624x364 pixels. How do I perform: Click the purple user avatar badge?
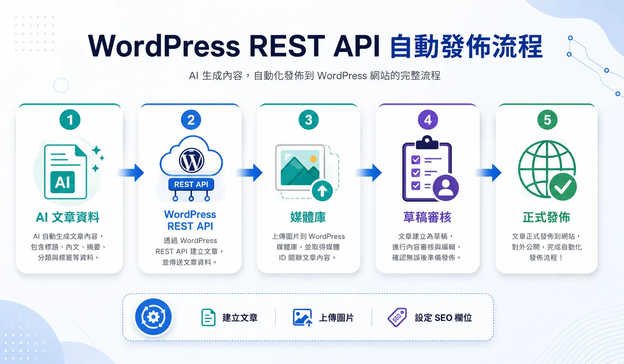[445, 188]
